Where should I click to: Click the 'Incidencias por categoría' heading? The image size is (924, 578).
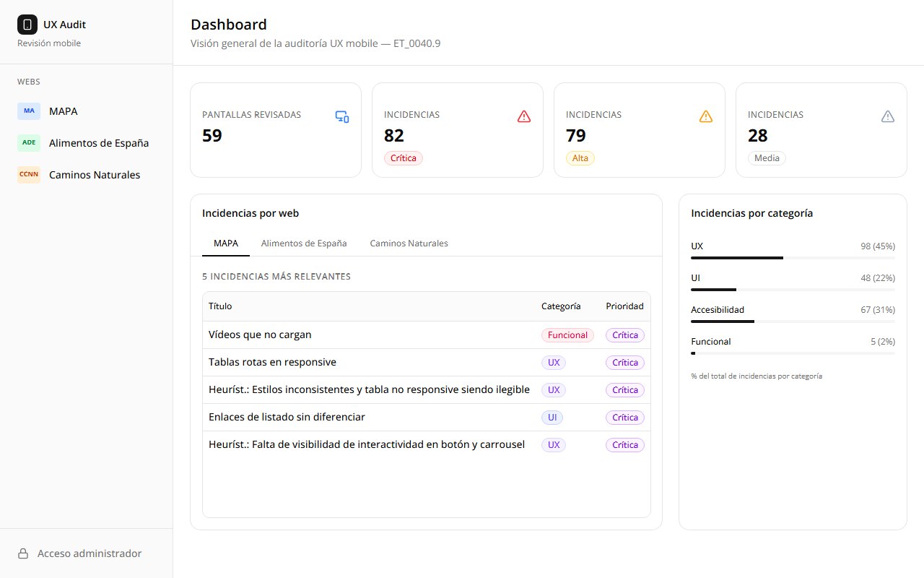click(x=752, y=213)
